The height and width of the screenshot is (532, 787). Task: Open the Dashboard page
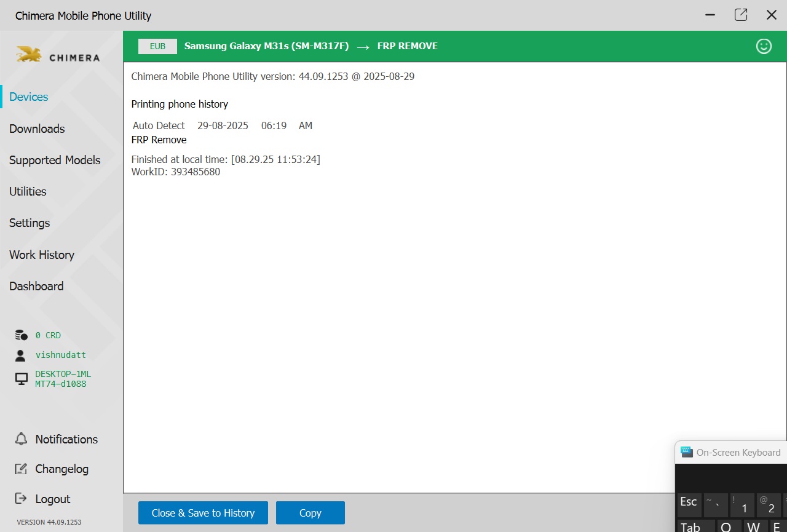(x=36, y=286)
